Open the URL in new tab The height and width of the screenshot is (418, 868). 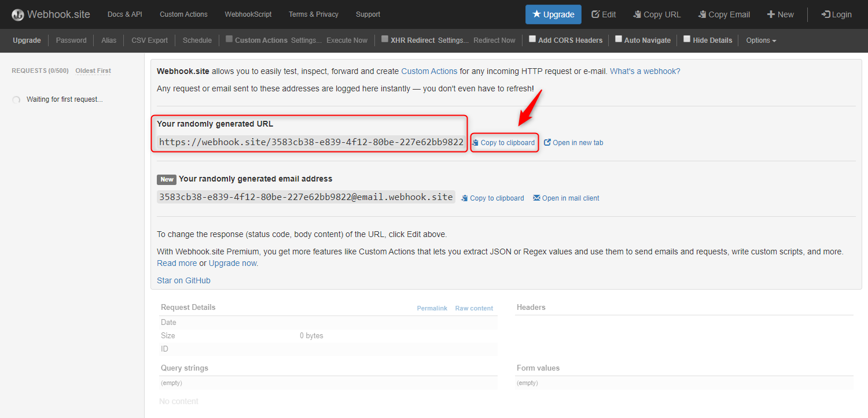point(573,143)
